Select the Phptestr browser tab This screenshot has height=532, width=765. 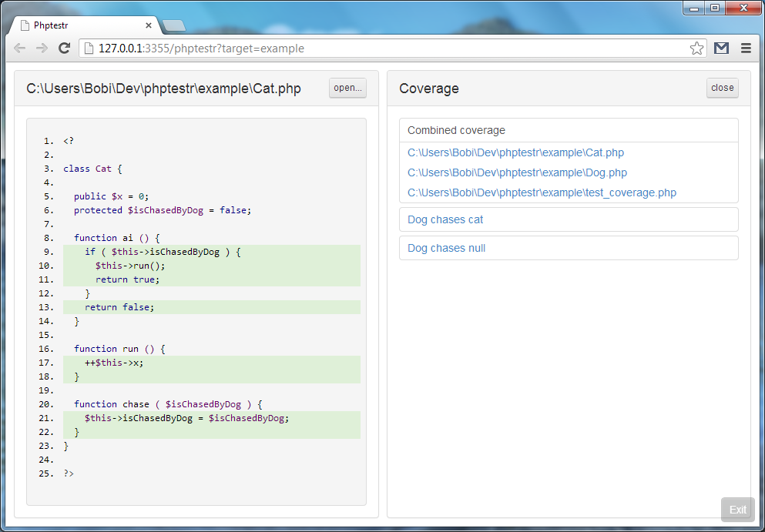(86, 25)
